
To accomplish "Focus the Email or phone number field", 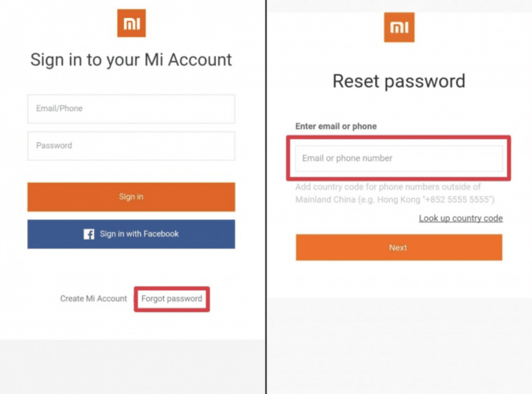I will coord(399,158).
